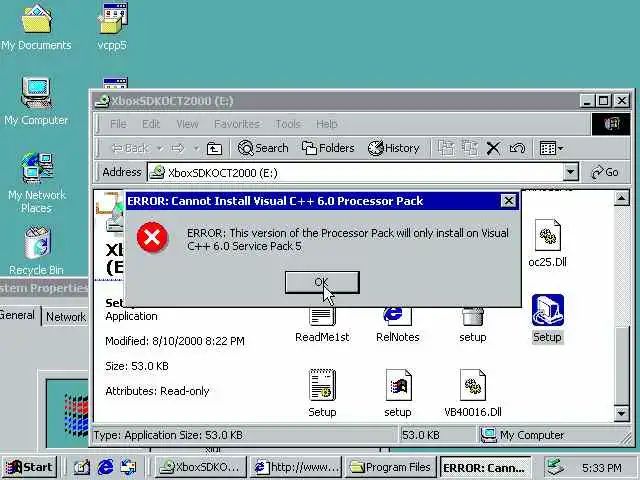Select the lowercase setup file beside RelNotes
640x480 pixels.
tap(473, 327)
